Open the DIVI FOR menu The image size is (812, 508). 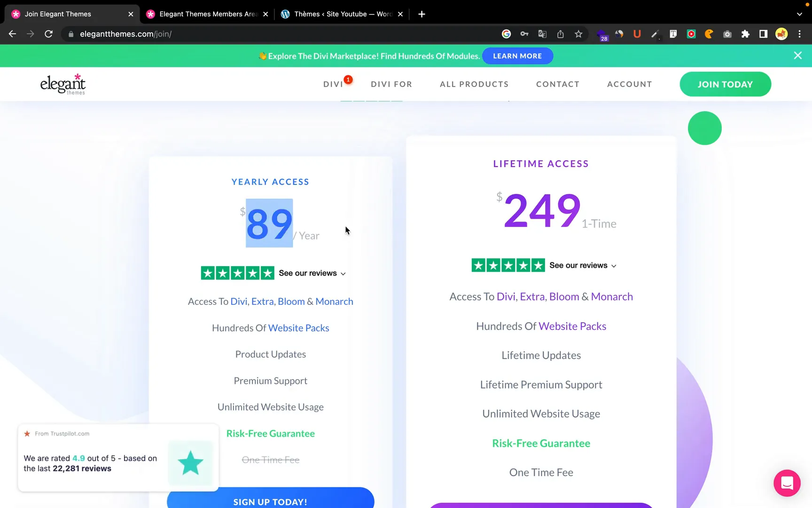(391, 84)
